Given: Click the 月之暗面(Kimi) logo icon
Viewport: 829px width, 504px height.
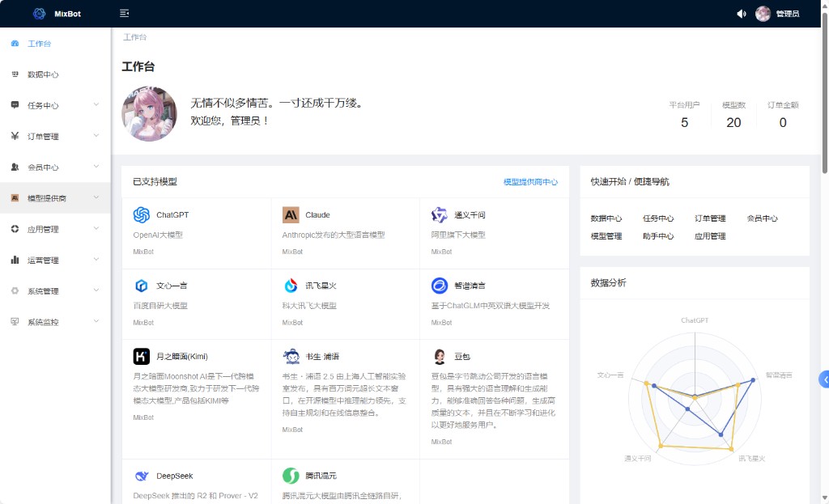Looking at the screenshot, I should [142, 357].
